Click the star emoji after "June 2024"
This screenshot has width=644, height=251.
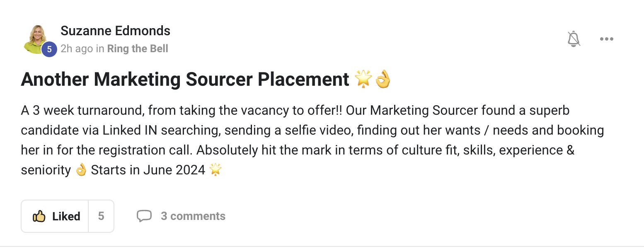[215, 170]
